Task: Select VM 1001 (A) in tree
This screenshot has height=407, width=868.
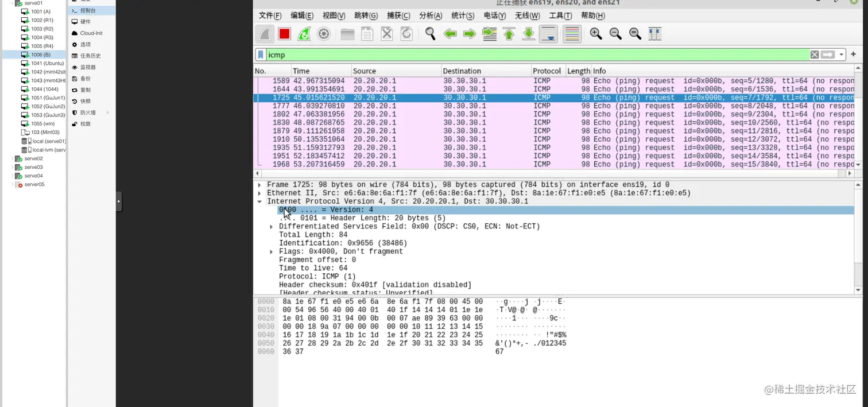Action: 40,11
